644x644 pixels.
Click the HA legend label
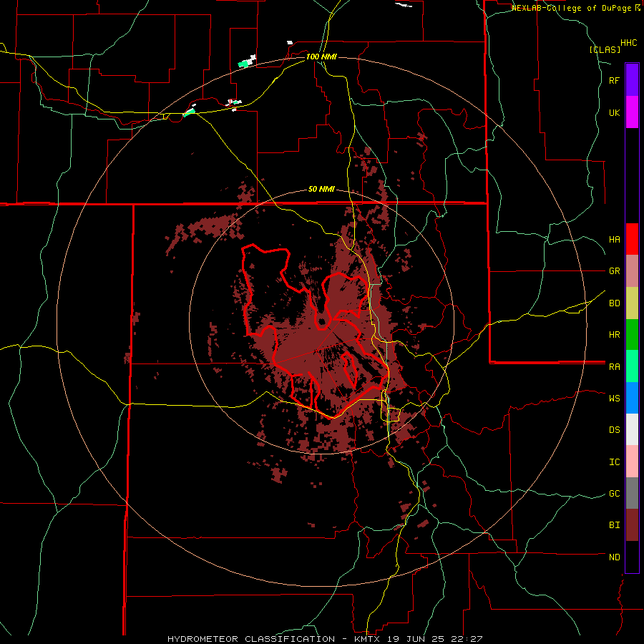click(614, 239)
